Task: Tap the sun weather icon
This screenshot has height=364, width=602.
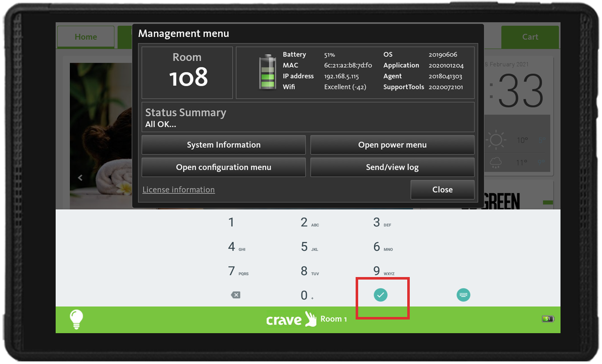Action: coord(496,140)
